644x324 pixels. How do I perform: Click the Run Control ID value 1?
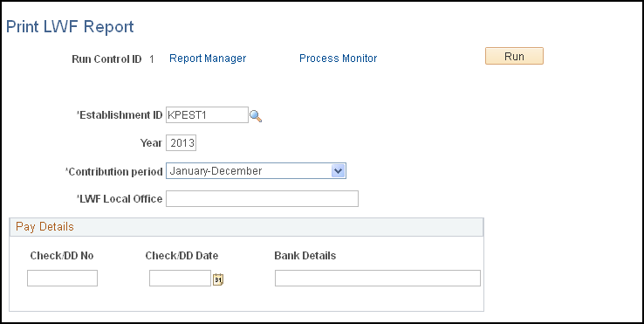pos(152,59)
